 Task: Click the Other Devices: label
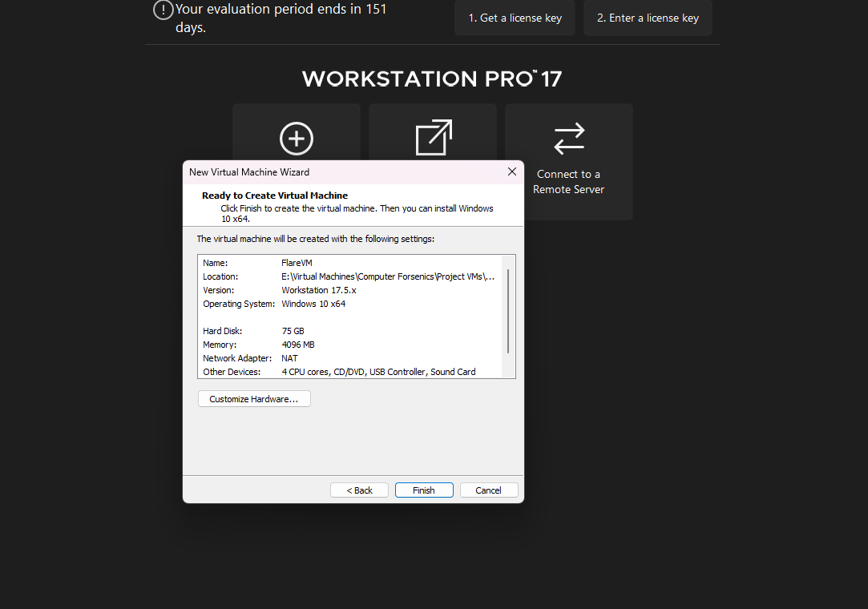pyautogui.click(x=232, y=372)
